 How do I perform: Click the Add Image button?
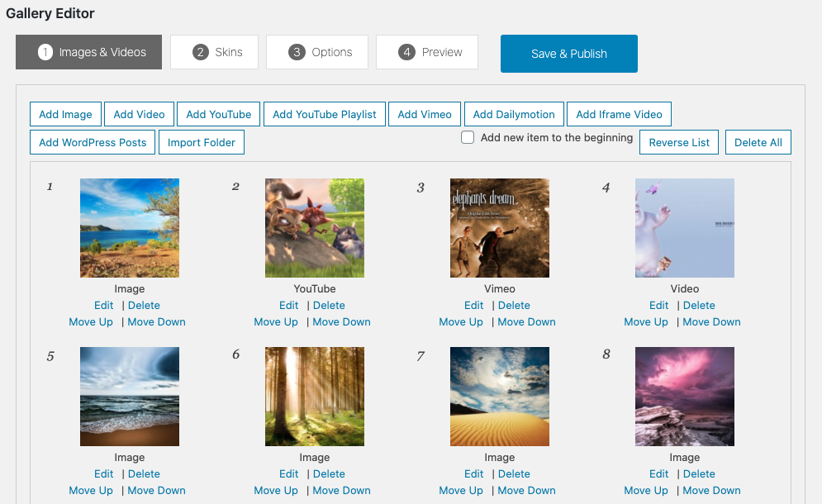tap(66, 114)
